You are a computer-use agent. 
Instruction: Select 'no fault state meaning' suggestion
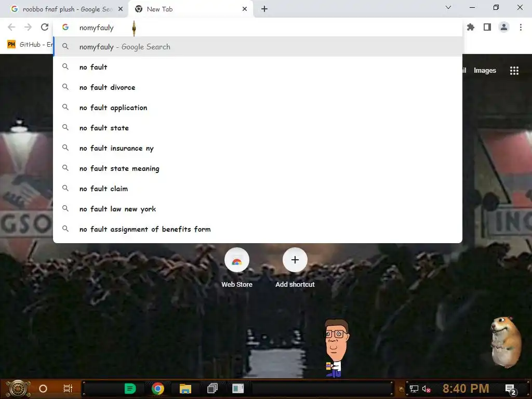[258, 168]
